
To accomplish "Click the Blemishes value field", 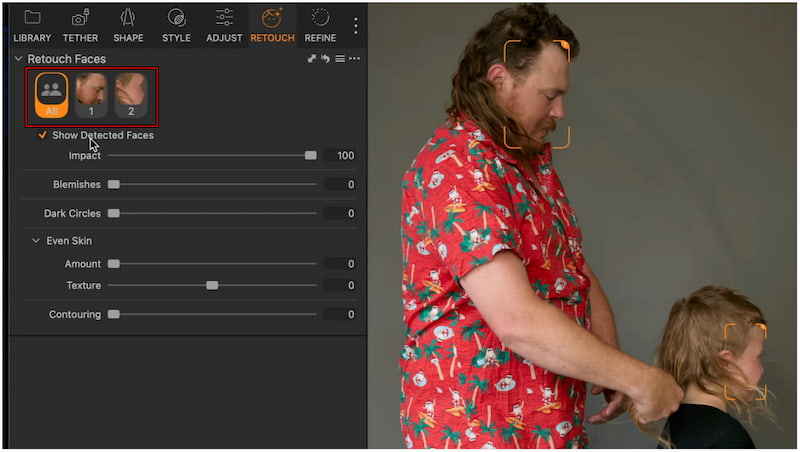I will point(339,185).
